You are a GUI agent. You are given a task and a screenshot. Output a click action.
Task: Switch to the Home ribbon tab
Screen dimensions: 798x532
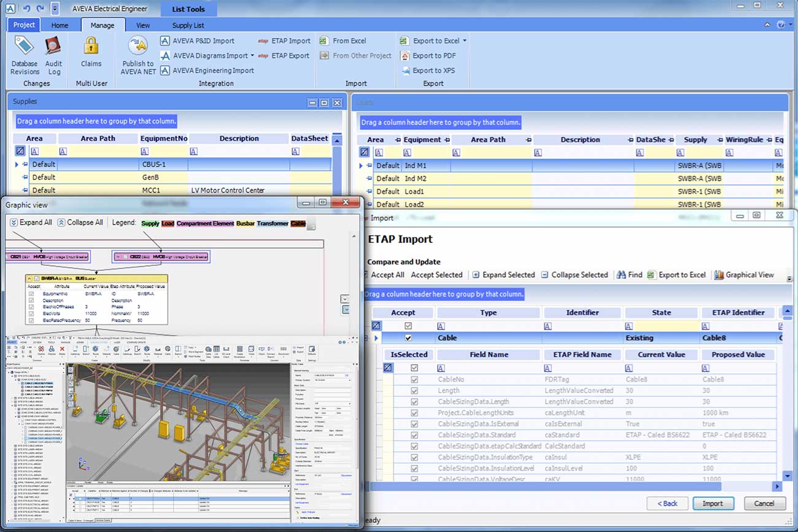coord(60,25)
